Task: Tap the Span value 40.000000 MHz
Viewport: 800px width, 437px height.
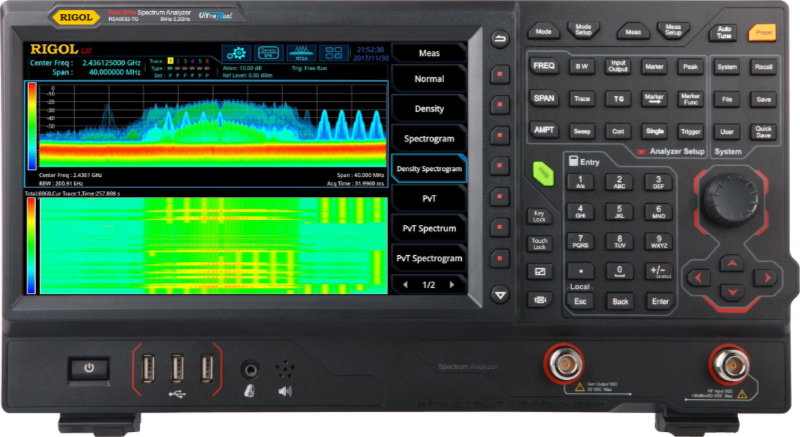Action: (115, 72)
